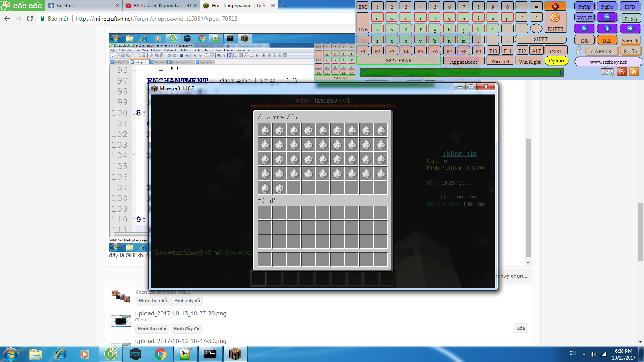The image size is (644, 362).
Task: Open the Windows Start menu
Action: pos(11,354)
